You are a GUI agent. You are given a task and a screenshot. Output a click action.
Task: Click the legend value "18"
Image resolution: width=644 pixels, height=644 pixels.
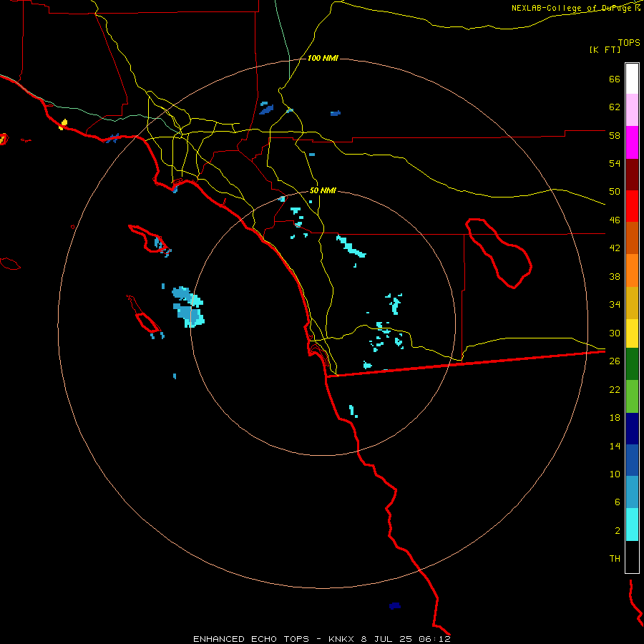tap(615, 418)
